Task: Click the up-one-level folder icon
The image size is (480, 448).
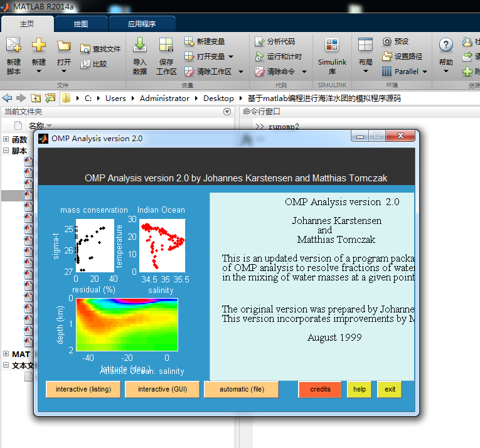Action: coord(36,98)
